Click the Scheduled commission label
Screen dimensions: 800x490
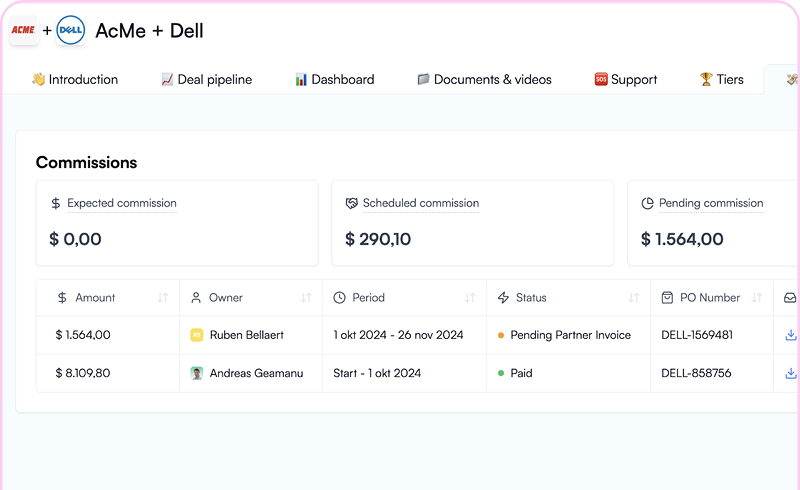(421, 203)
